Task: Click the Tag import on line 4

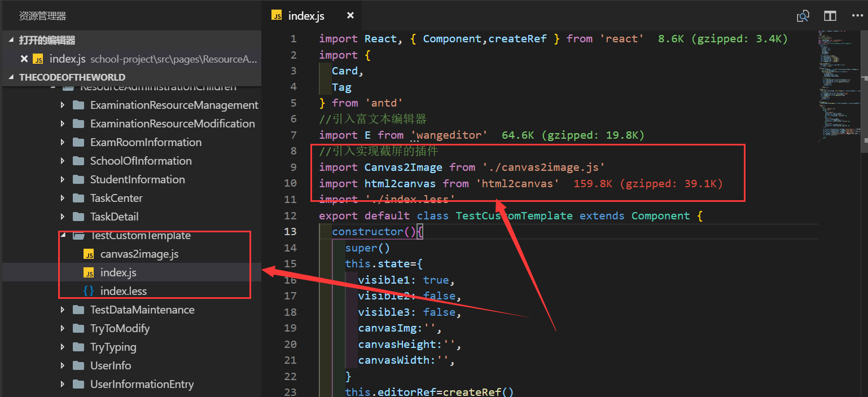Action: (x=342, y=87)
